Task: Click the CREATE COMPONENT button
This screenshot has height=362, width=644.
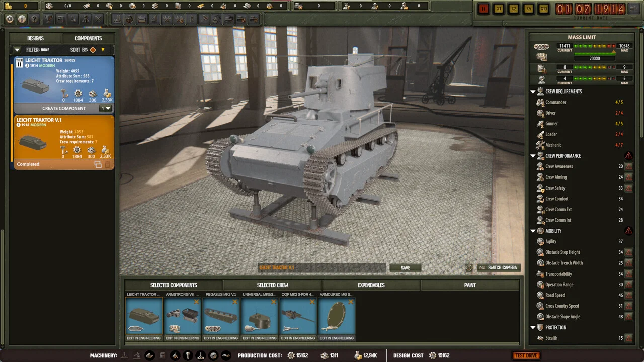Action: tap(64, 108)
